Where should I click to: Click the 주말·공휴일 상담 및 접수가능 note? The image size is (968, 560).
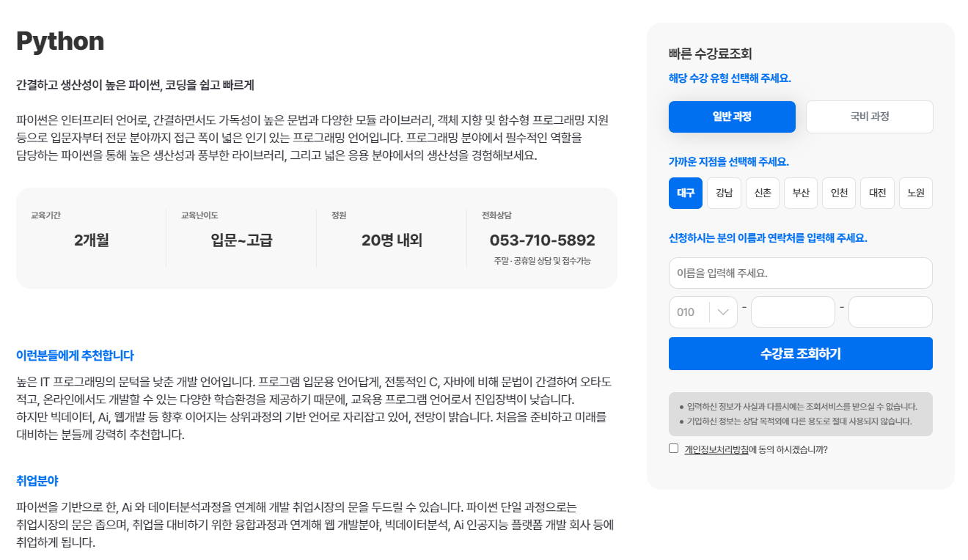pos(542,261)
